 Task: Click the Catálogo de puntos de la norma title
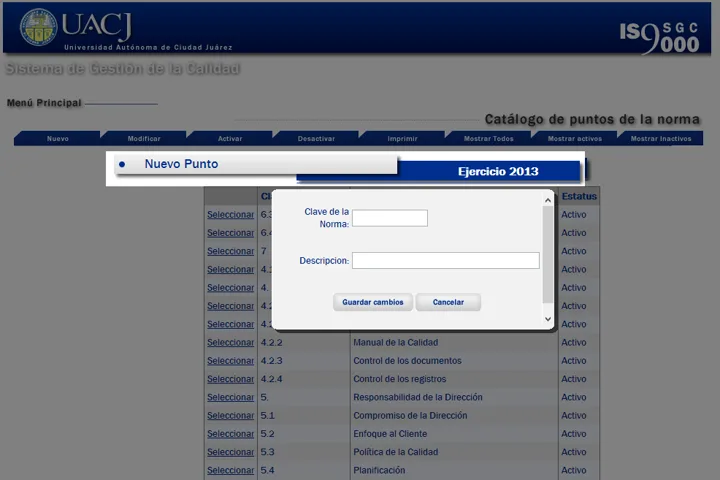(x=592, y=119)
